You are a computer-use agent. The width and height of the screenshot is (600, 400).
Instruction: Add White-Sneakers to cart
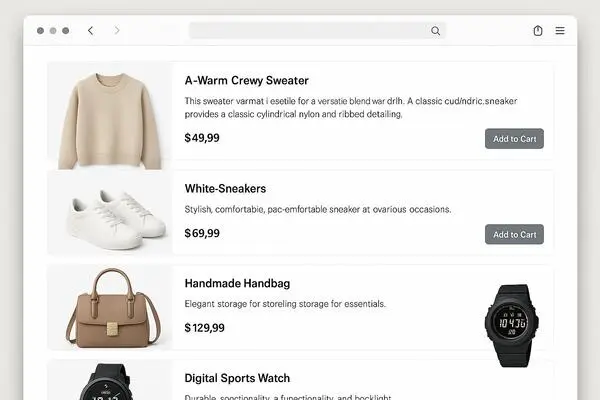[514, 234]
